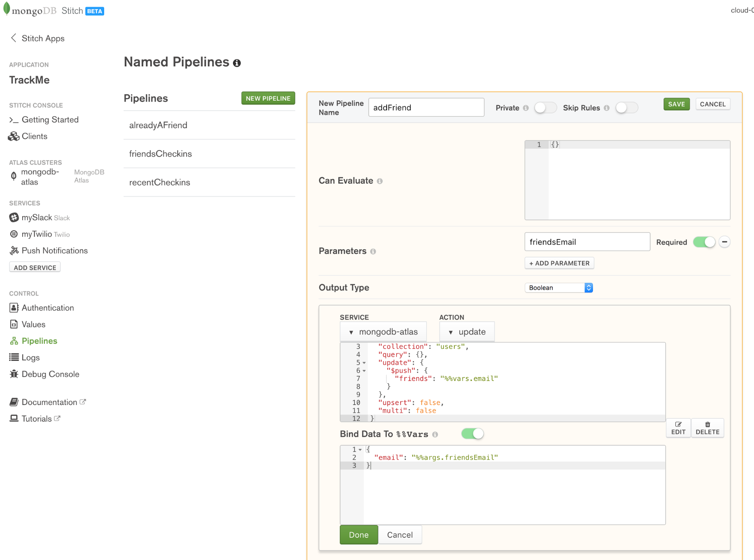Open the Push Notifications service icon

(x=14, y=250)
